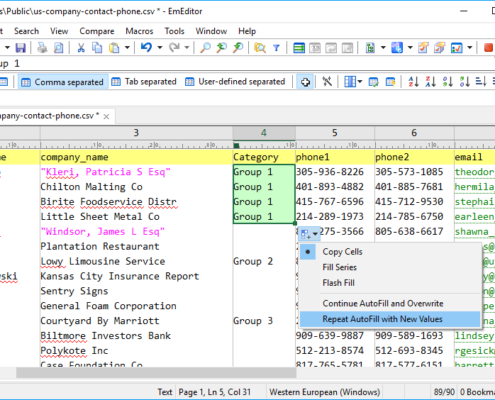
Task: Open the Window menu
Action: click(x=211, y=31)
